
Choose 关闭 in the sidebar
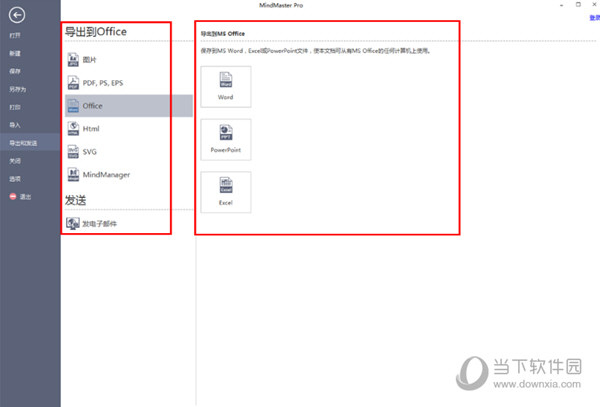click(x=15, y=161)
